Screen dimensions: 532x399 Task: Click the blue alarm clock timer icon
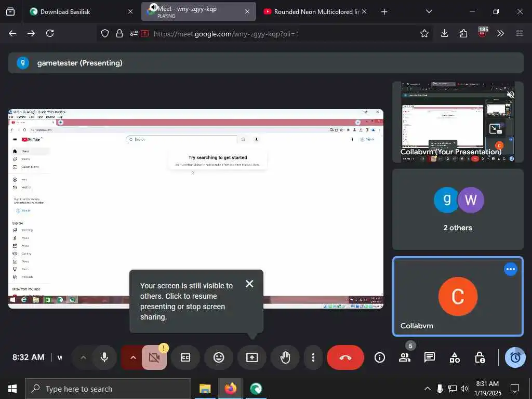tap(515, 357)
